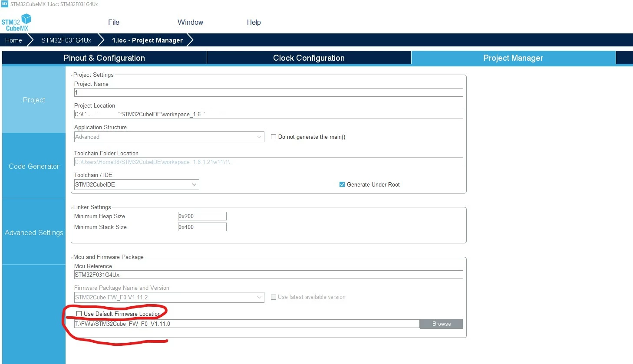The height and width of the screenshot is (364, 633).
Task: Open the File menu
Action: [x=114, y=23]
